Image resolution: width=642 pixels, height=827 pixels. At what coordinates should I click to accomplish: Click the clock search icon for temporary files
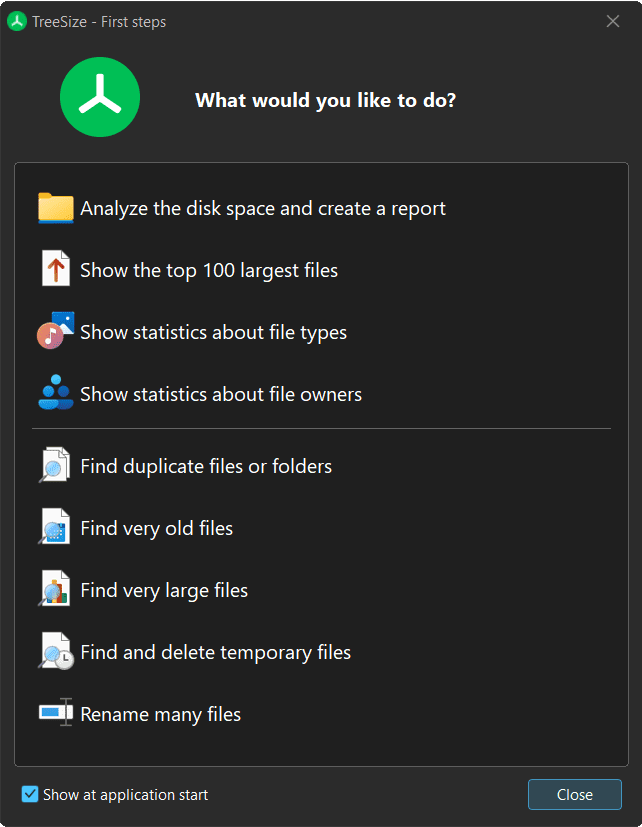pos(56,651)
